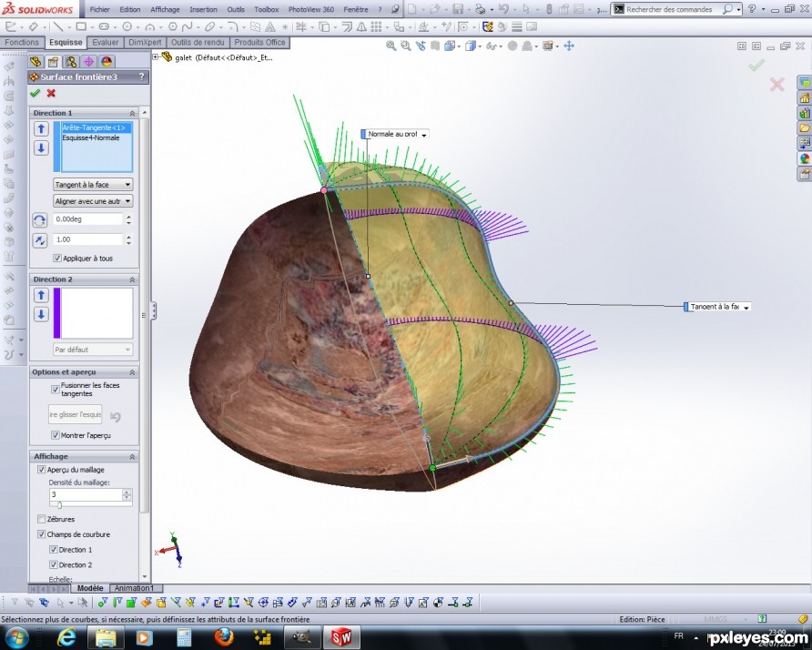Switch to the Fonctions tab
The height and width of the screenshot is (650, 812).
[x=22, y=43]
